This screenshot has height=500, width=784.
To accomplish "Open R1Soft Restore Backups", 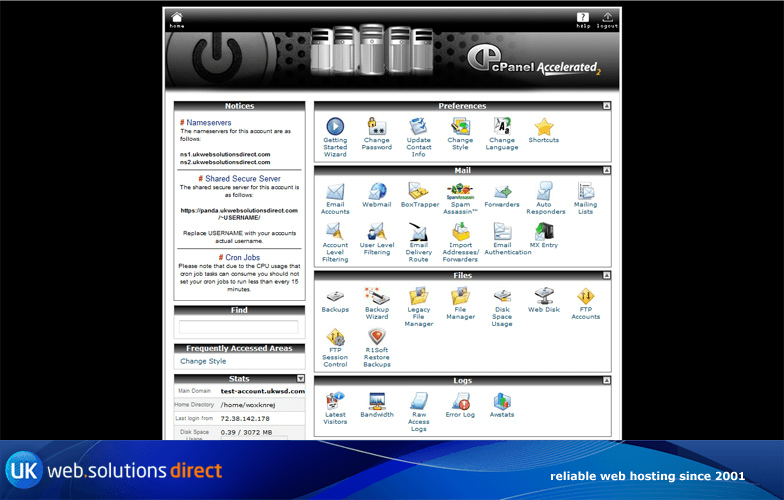I will tap(377, 338).
